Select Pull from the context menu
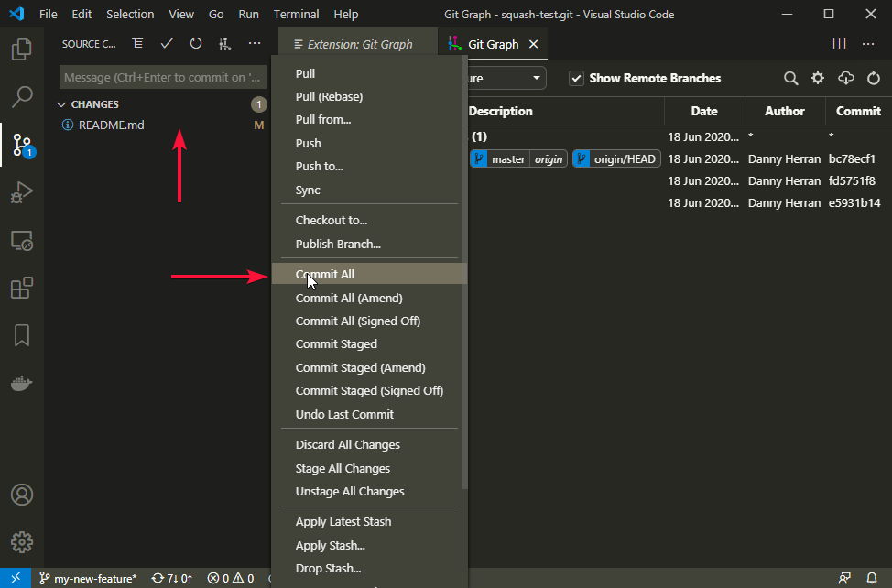Screen dimensions: 892x588 pos(369,73)
